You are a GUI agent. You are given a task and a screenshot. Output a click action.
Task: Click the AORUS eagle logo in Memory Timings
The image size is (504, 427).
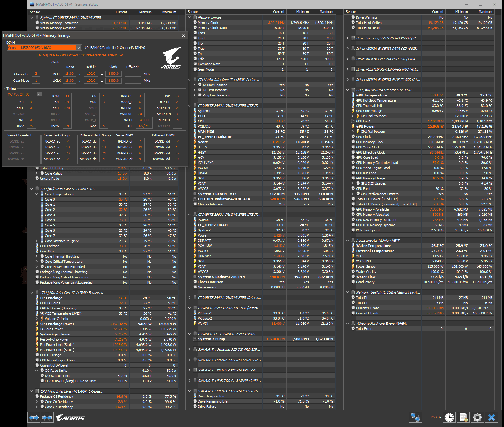coord(171,58)
